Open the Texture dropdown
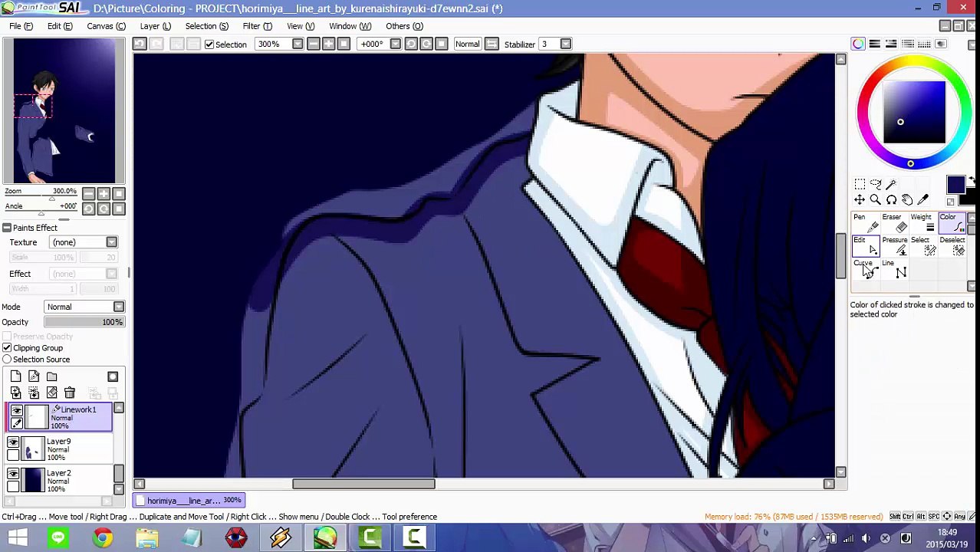This screenshot has width=980, height=552. click(84, 242)
